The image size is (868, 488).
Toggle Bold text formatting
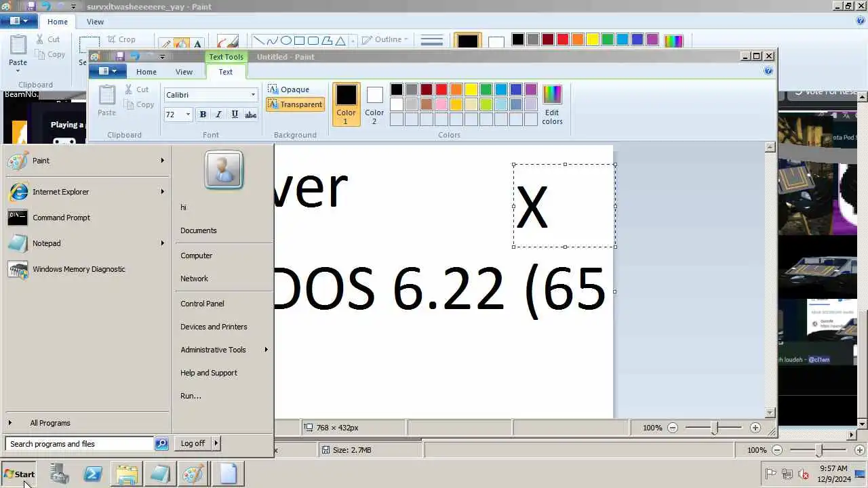(203, 115)
